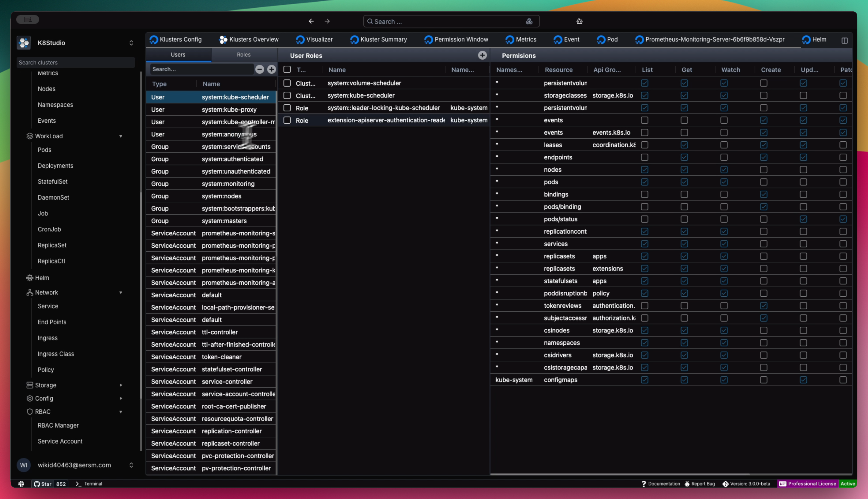Screen dimensions: 868x499
Task: Select the system:masters group row
Action: (x=211, y=221)
